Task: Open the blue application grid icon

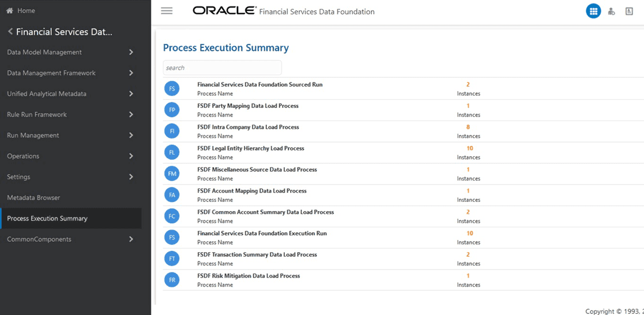Action: [593, 12]
